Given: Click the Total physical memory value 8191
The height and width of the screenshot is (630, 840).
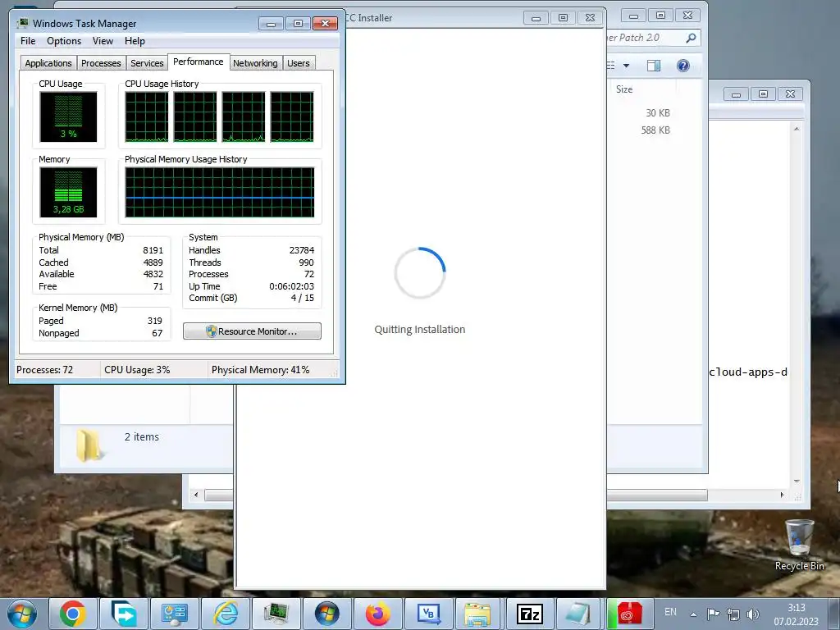Looking at the screenshot, I should tap(153, 250).
